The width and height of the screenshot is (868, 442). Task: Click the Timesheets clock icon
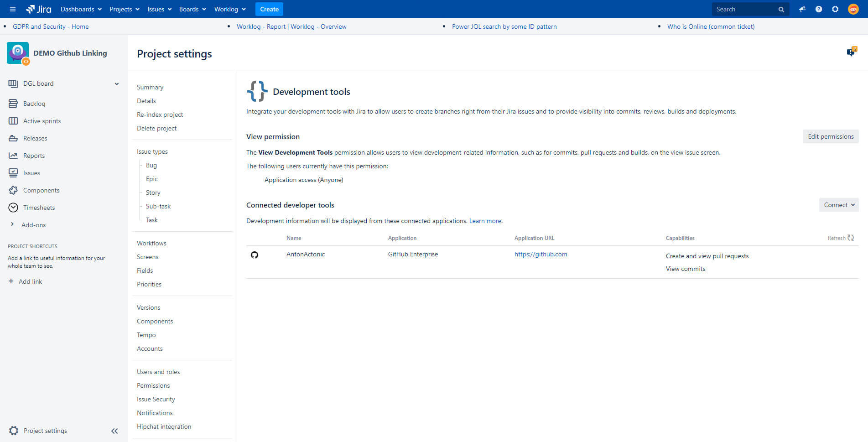[x=13, y=208]
